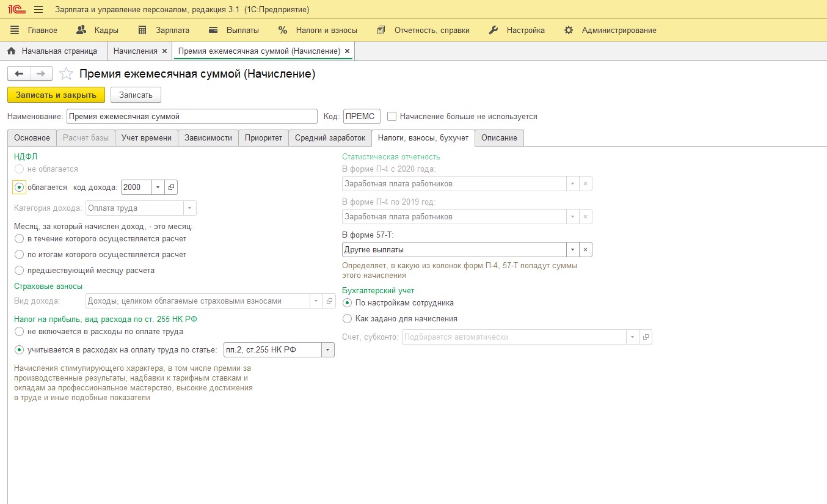827x504 pixels.
Task: Click the 'Код' field with ПРЕМС
Action: 362,116
